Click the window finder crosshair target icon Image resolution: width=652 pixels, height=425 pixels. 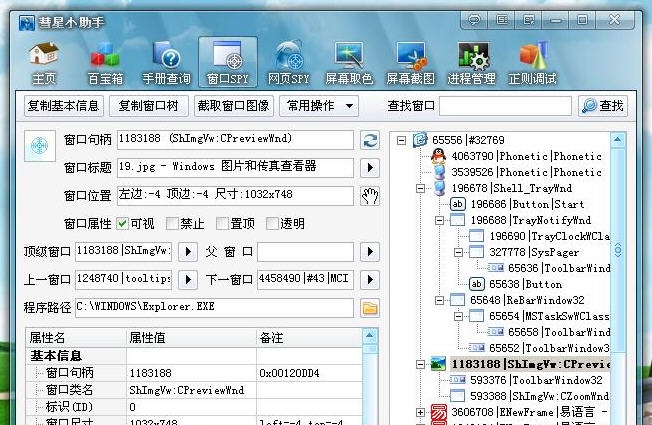pyautogui.click(x=40, y=146)
